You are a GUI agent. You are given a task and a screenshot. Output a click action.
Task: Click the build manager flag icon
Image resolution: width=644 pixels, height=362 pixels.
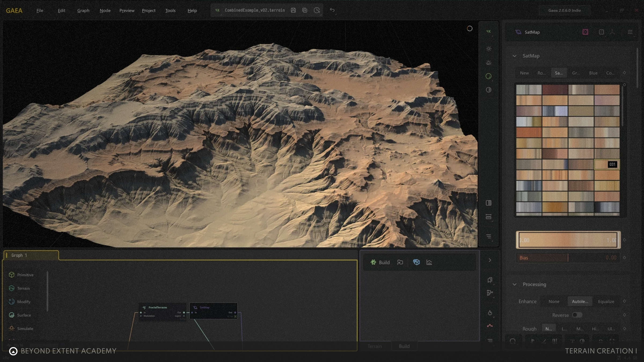click(x=400, y=262)
